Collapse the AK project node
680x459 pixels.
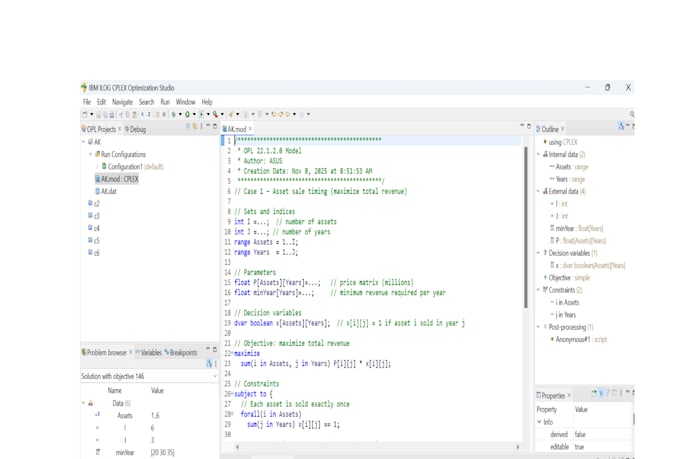tap(83, 142)
